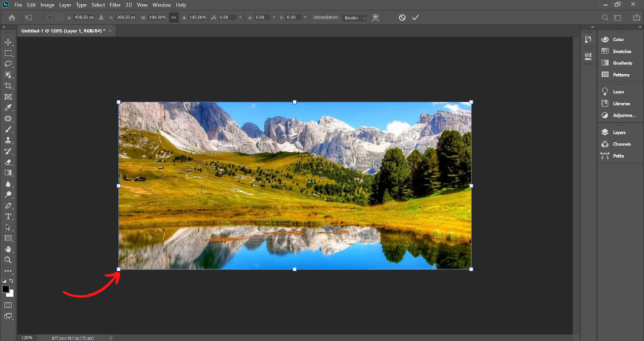Open the Properties panel icon
The width and height of the screenshot is (644, 341).
coord(588,56)
